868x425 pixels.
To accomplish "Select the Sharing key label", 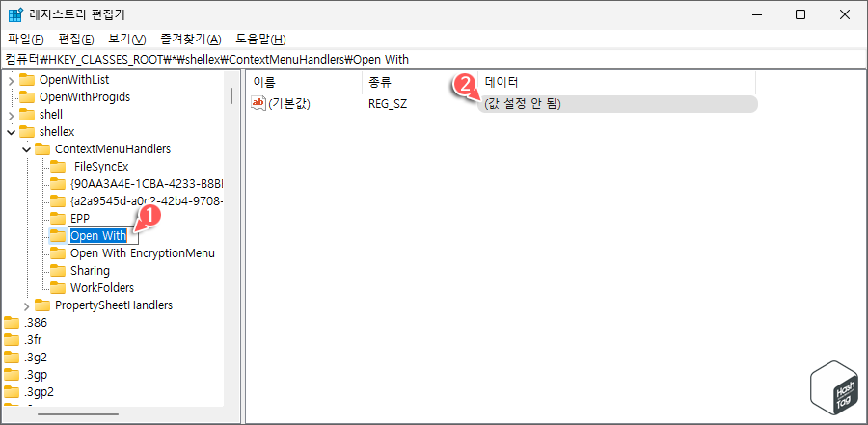I will pos(91,271).
